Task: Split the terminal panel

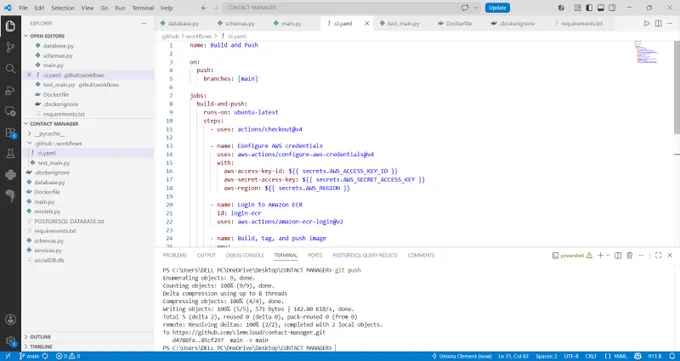Action: click(618, 255)
